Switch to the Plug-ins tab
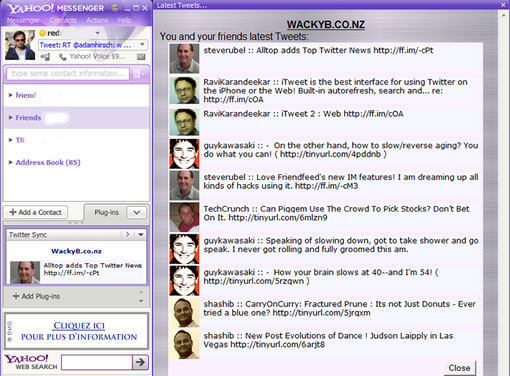This screenshot has width=510, height=376. pyautogui.click(x=106, y=212)
